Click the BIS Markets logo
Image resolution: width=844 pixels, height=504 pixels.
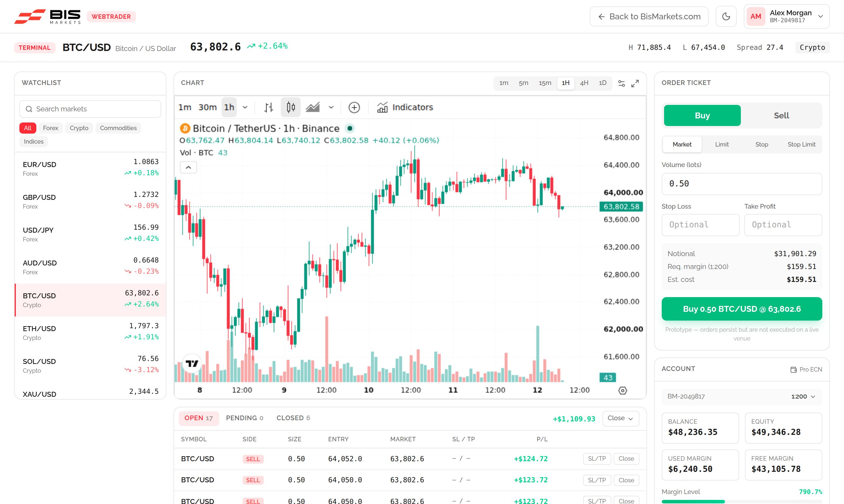47,16
